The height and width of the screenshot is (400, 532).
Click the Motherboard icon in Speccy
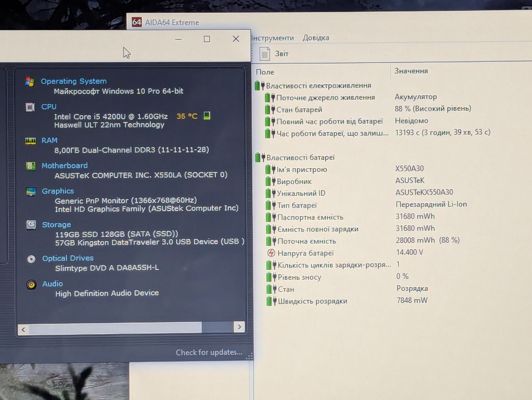click(31, 166)
